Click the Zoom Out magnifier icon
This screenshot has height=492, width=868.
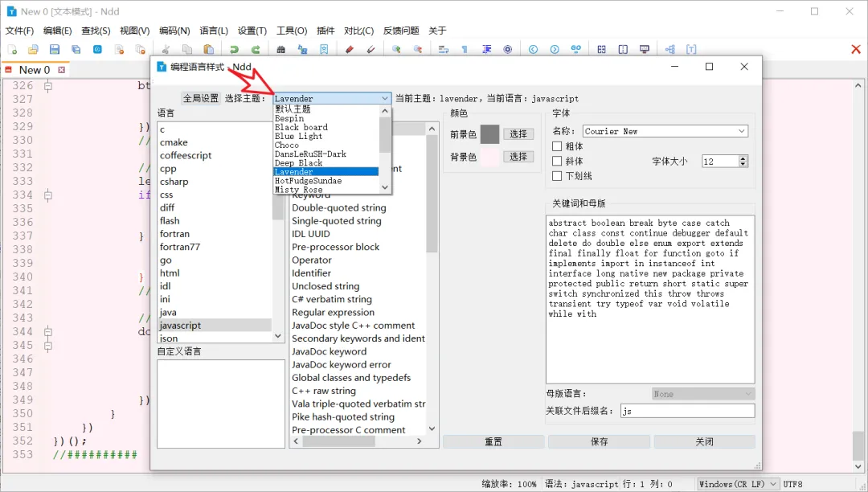[x=418, y=49]
